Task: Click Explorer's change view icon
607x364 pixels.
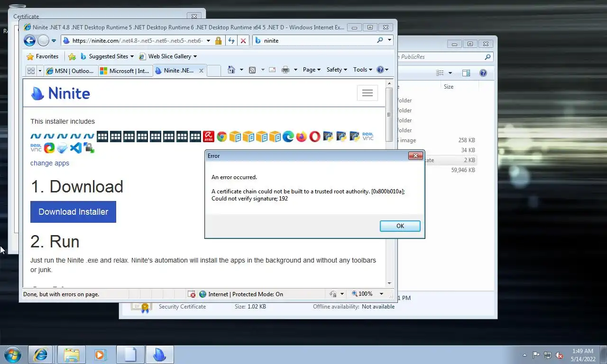Action: [x=440, y=73]
